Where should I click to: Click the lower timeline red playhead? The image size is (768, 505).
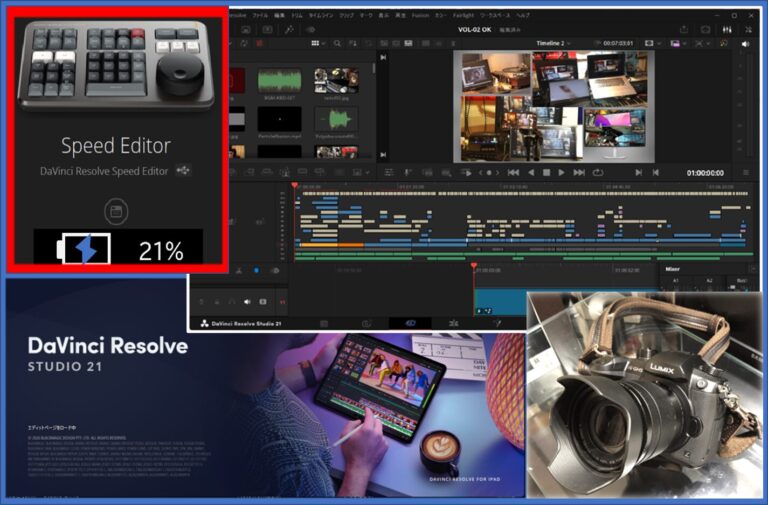(474, 266)
